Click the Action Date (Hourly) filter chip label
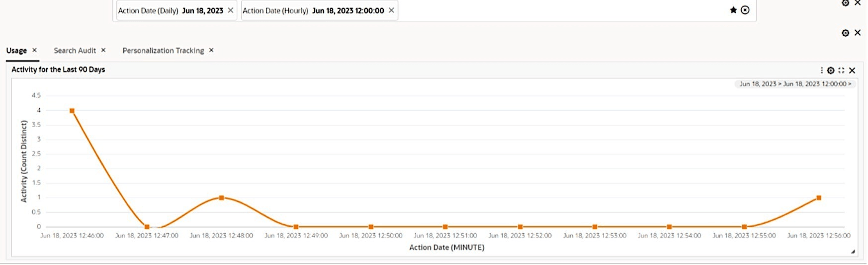The image size is (868, 265). click(313, 10)
